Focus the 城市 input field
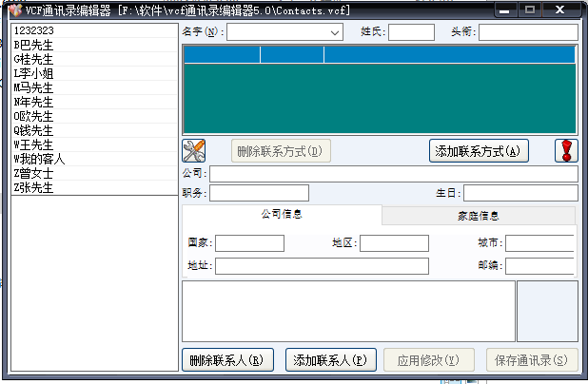The width and height of the screenshot is (588, 384). 539,243
